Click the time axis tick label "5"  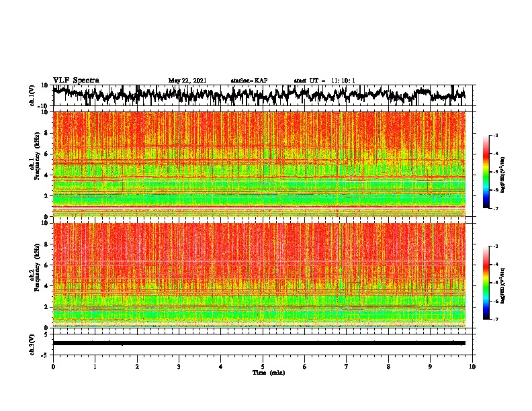click(263, 367)
